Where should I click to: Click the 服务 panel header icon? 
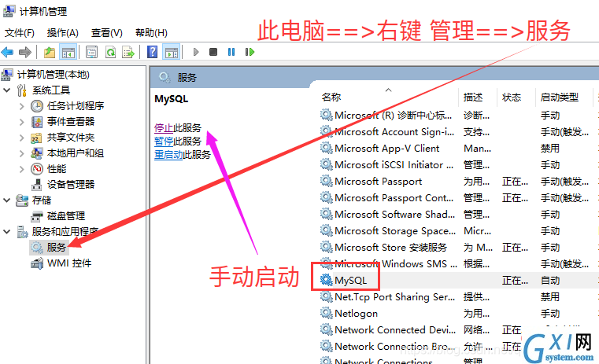(165, 78)
